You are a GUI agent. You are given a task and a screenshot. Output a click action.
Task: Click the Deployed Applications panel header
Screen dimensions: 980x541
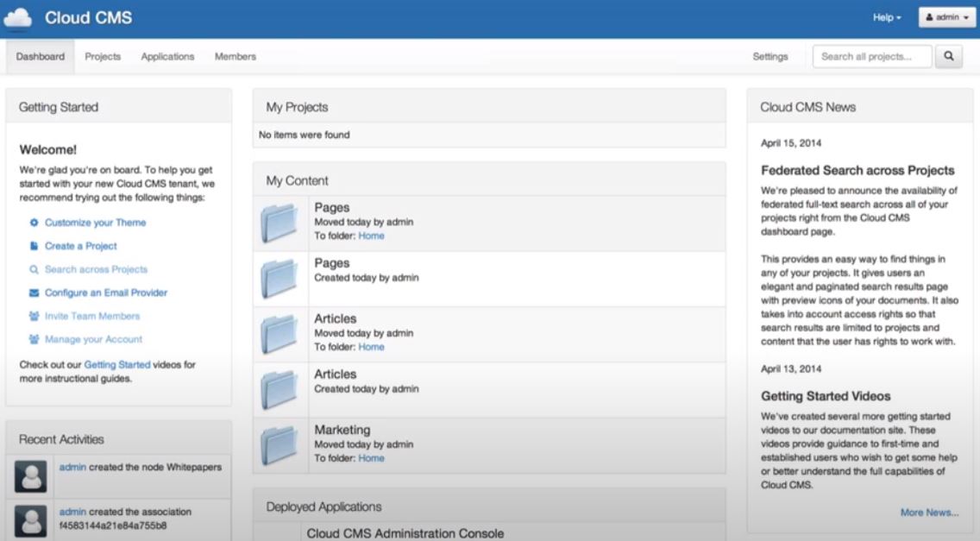tap(489, 506)
